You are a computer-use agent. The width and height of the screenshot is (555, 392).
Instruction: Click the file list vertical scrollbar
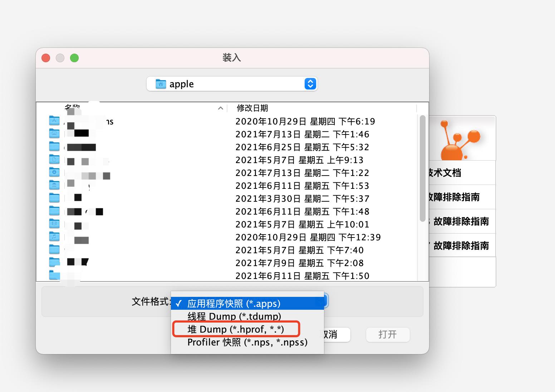[422, 168]
